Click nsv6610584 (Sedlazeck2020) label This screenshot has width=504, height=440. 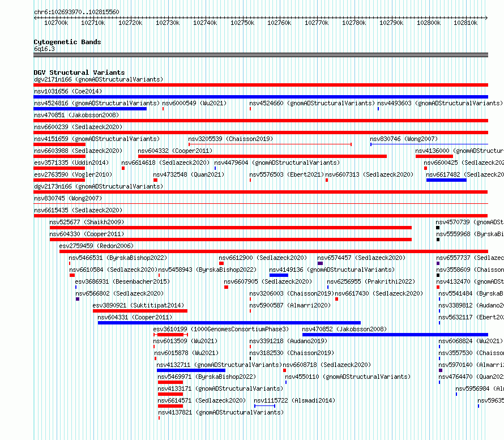pyautogui.click(x=113, y=270)
